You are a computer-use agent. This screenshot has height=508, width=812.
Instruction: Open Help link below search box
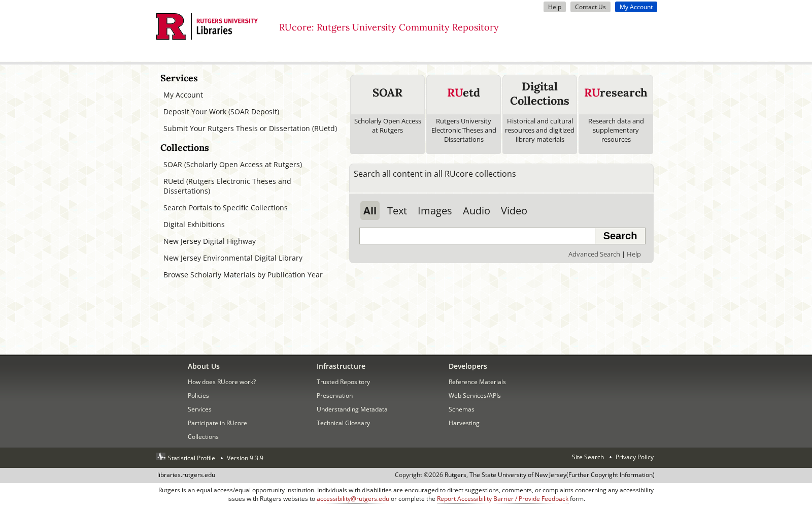pyautogui.click(x=634, y=255)
